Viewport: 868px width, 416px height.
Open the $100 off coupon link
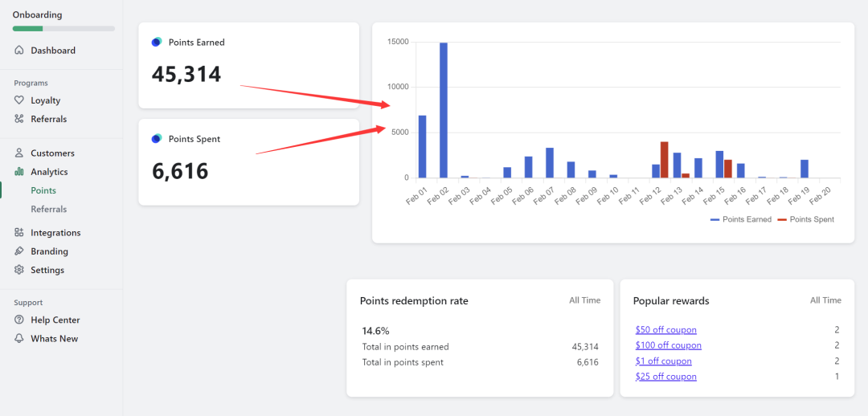[x=668, y=345]
